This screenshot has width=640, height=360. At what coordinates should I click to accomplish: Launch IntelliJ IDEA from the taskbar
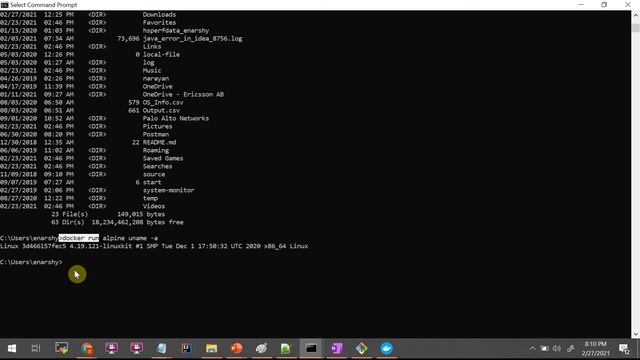(187, 348)
